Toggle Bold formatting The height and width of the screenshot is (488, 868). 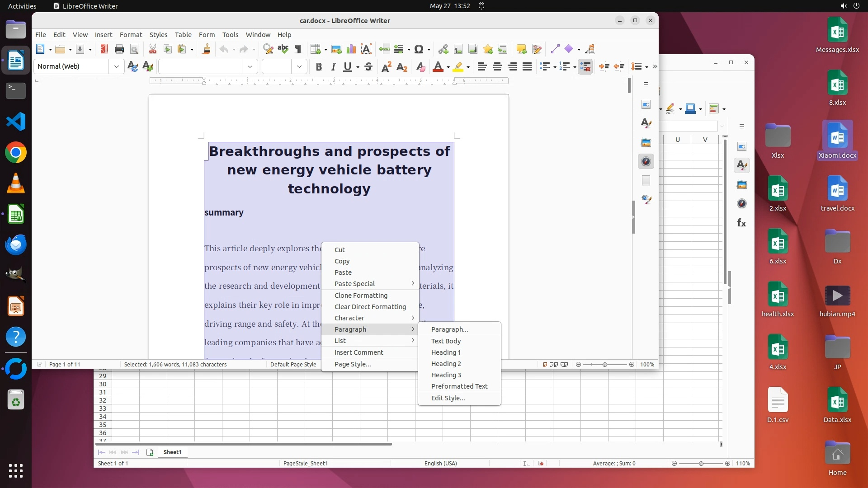coord(319,67)
